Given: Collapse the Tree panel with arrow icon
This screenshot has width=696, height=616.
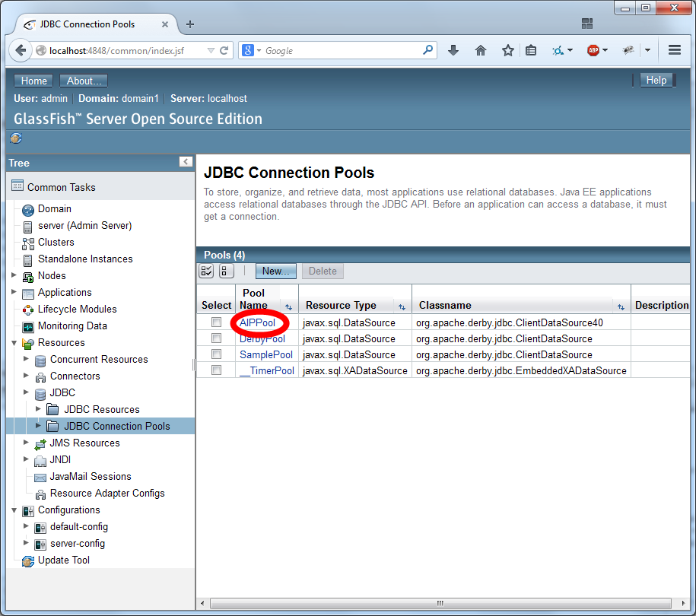Looking at the screenshot, I should (185, 162).
